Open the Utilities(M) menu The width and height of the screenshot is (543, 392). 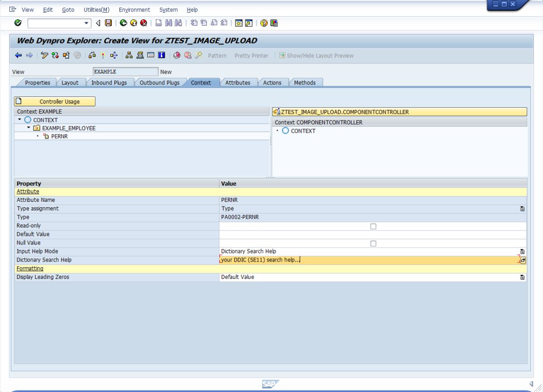97,10
